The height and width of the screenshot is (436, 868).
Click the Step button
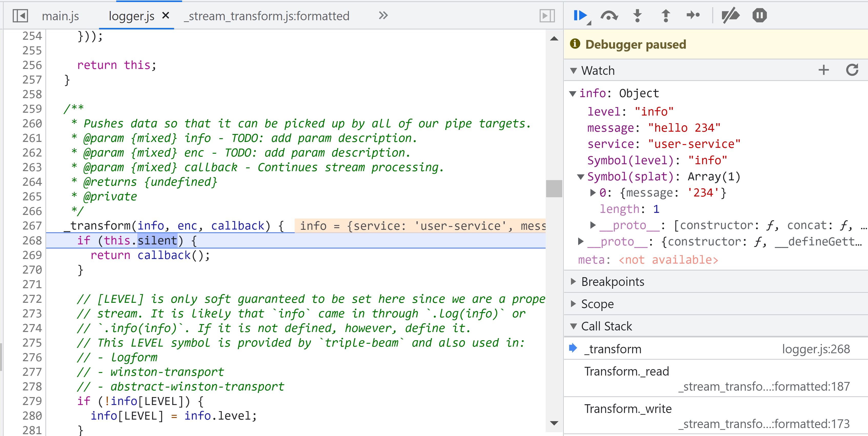(693, 16)
